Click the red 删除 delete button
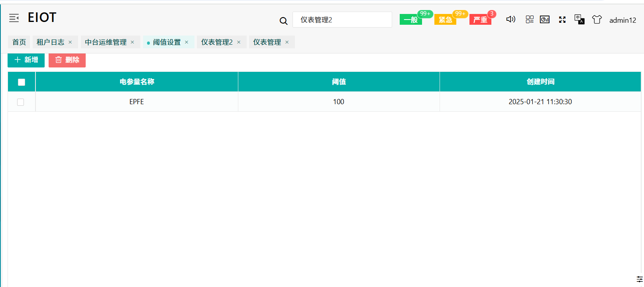This screenshot has height=287, width=644. point(67,60)
